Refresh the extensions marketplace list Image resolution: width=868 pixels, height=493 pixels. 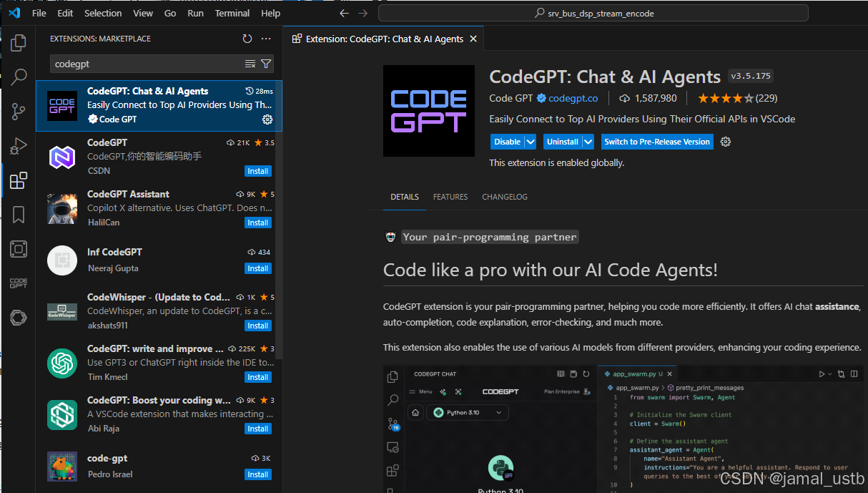pyautogui.click(x=247, y=39)
